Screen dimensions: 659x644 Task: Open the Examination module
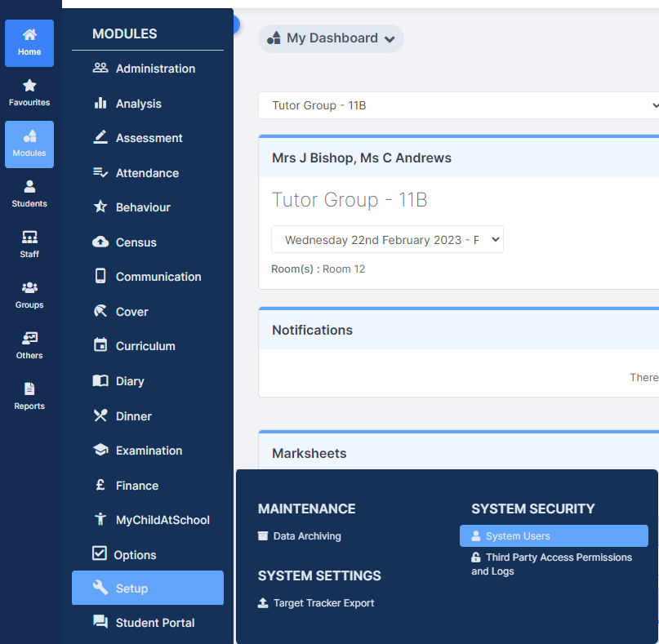coord(148,451)
